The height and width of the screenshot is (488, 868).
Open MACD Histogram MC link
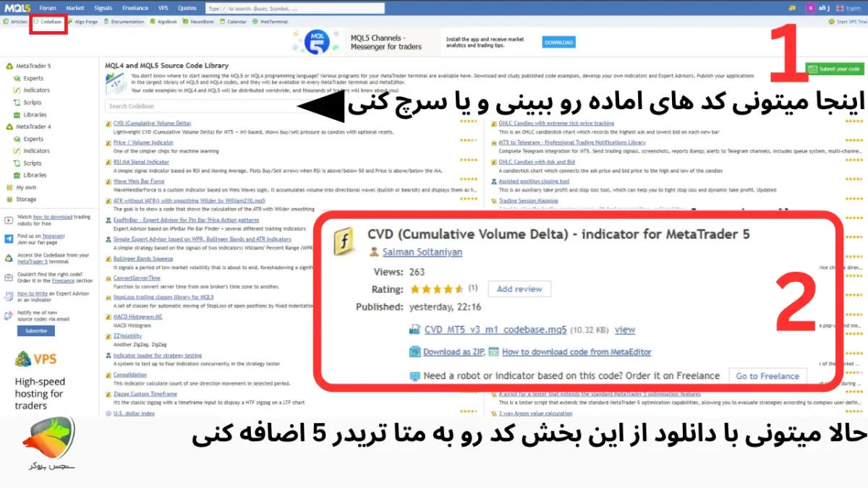[x=138, y=316]
